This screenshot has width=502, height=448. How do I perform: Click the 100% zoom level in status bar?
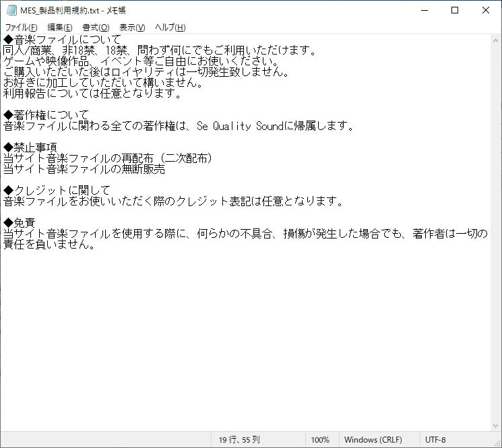[320, 440]
